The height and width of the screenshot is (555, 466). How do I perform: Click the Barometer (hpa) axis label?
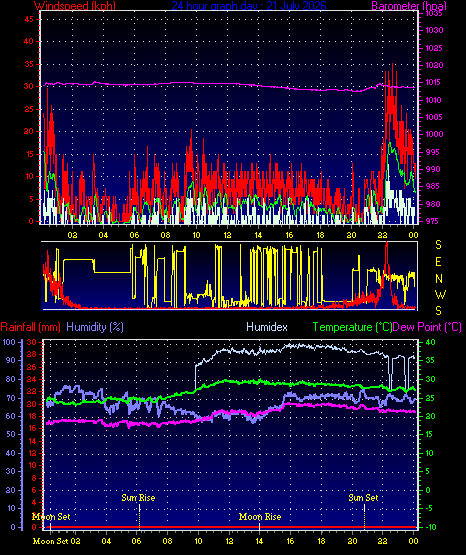click(409, 6)
